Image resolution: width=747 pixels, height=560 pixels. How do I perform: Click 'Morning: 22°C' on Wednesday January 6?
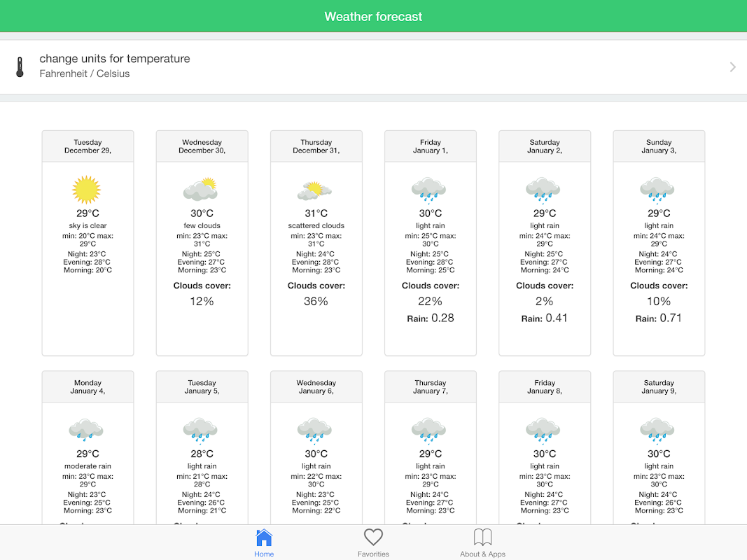pyautogui.click(x=316, y=510)
